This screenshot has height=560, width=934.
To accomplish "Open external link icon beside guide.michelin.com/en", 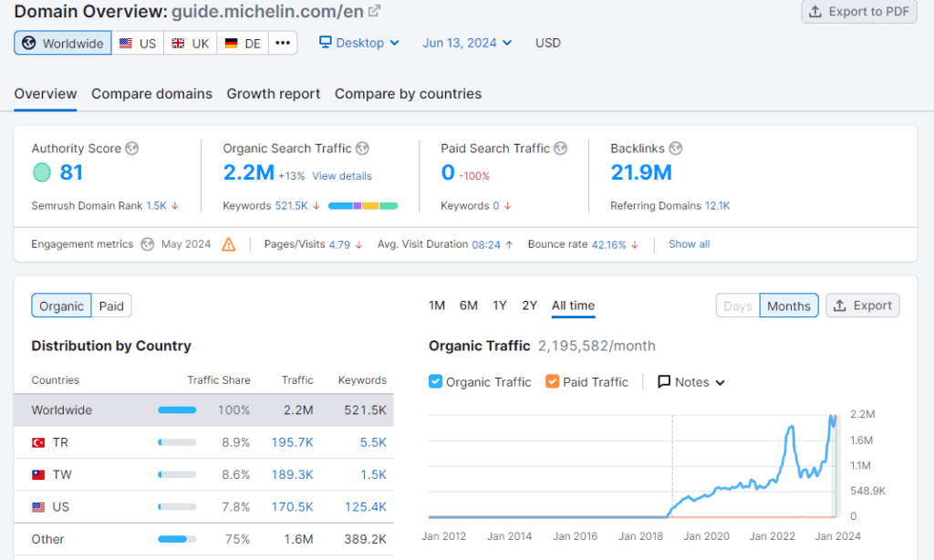I will point(374,11).
